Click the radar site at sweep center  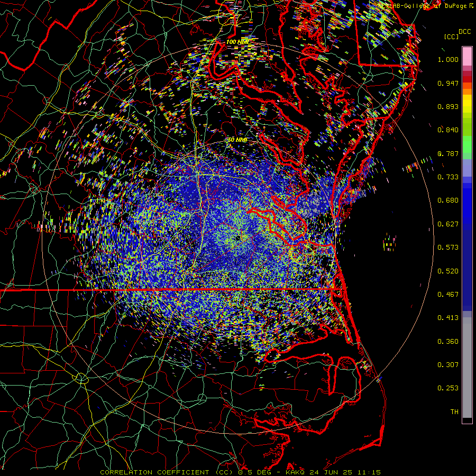(237, 237)
